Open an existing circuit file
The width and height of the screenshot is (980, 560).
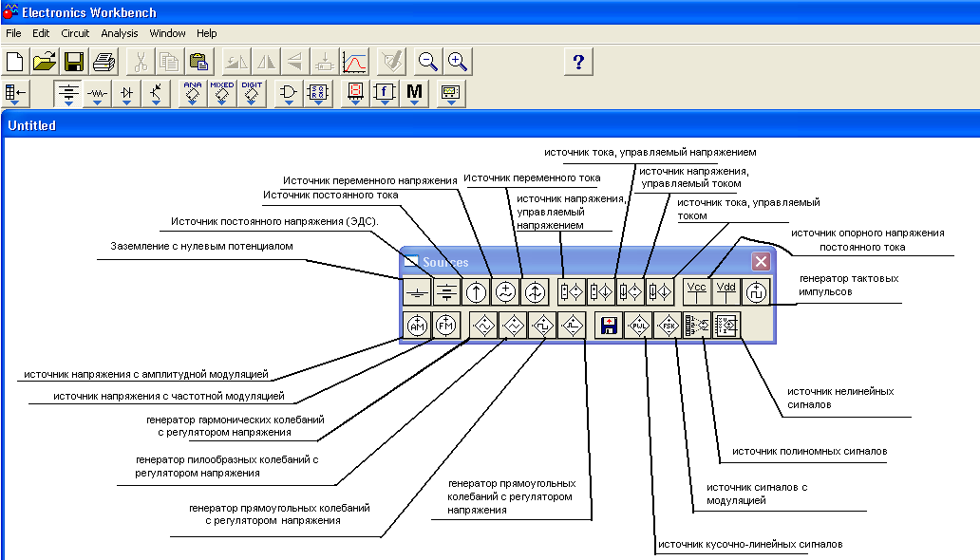coord(45,62)
